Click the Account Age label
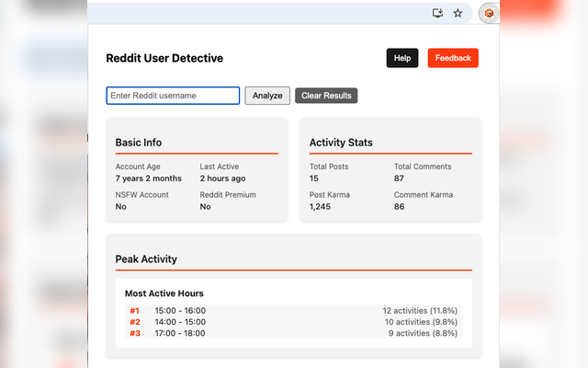The width and height of the screenshot is (588, 368). 138,167
